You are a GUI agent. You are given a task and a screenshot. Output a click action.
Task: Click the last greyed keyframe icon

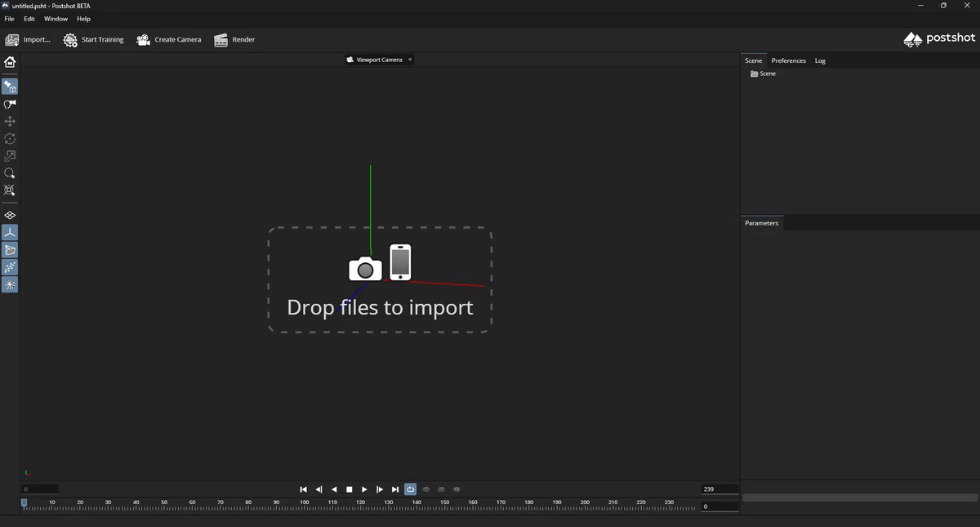[x=457, y=489]
